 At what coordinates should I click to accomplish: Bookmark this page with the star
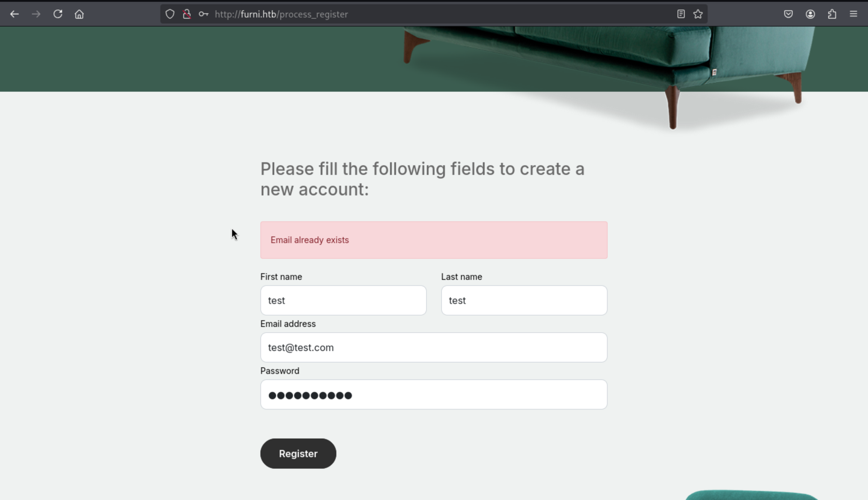[x=698, y=14]
